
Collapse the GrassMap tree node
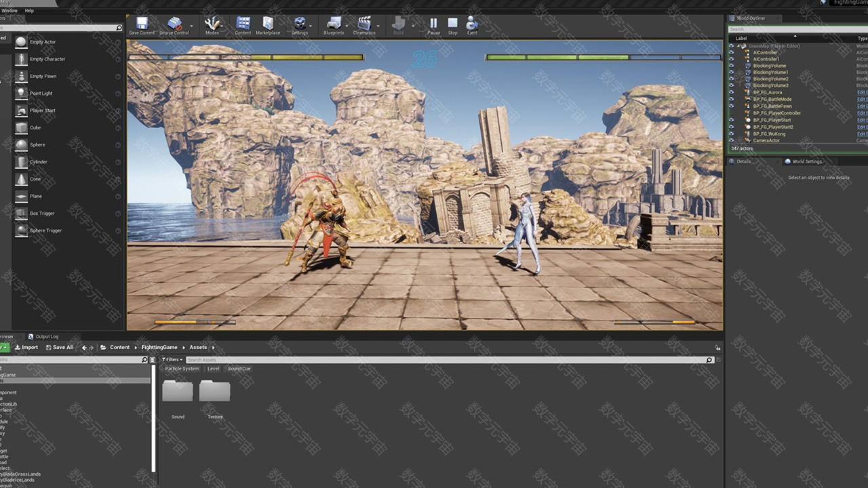740,45
